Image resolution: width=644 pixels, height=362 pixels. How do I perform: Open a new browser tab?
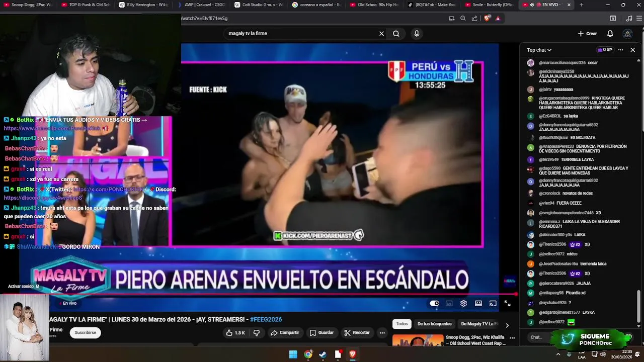pos(582,5)
